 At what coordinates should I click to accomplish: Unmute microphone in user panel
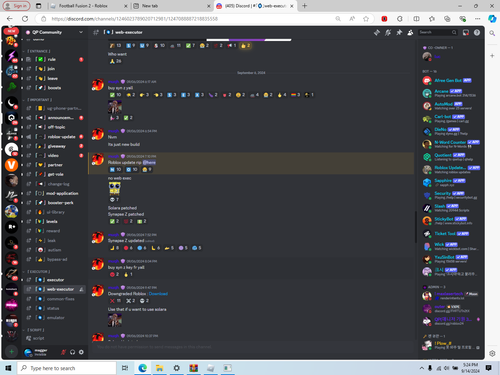[63, 352]
